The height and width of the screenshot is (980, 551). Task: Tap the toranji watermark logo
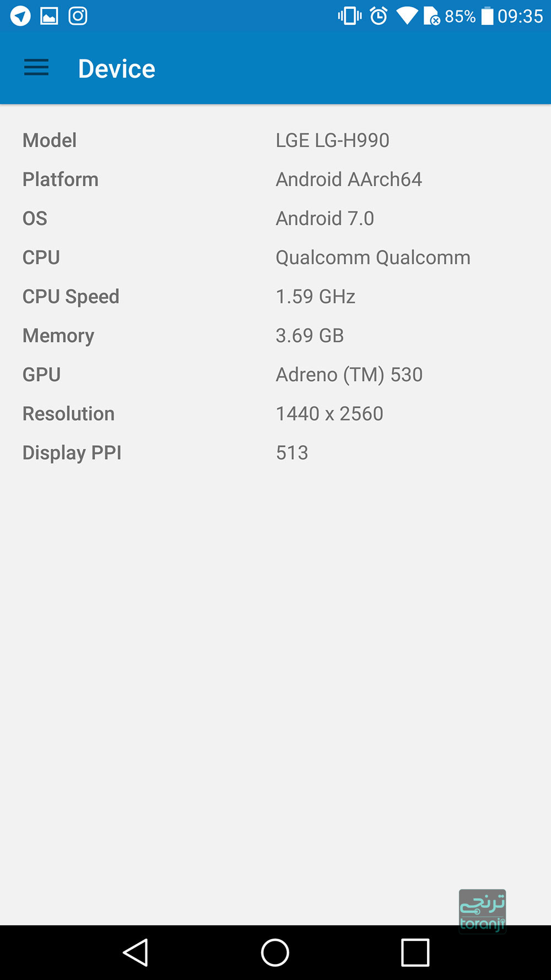point(482,911)
